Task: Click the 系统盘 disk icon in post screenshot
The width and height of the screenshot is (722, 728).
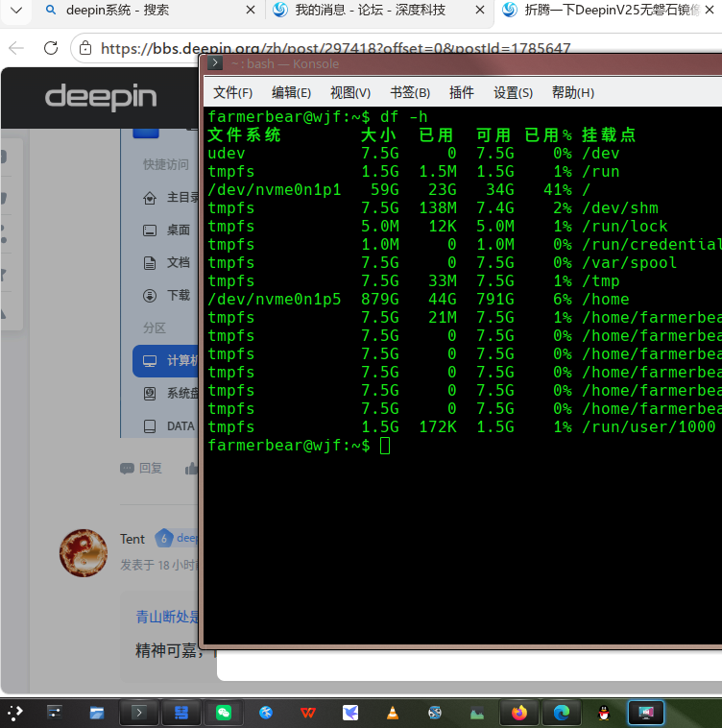Action: pyautogui.click(x=150, y=394)
